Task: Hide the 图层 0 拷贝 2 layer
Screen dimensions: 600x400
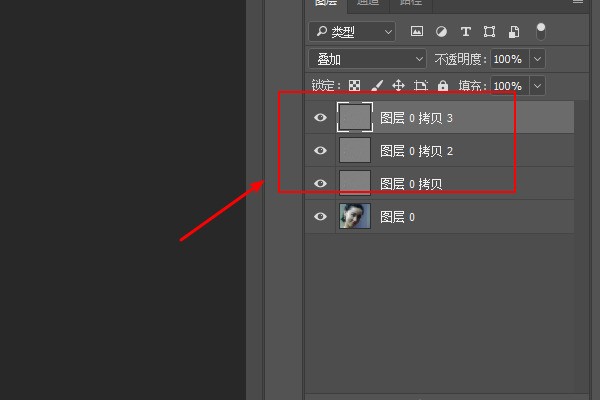Action: pos(320,151)
